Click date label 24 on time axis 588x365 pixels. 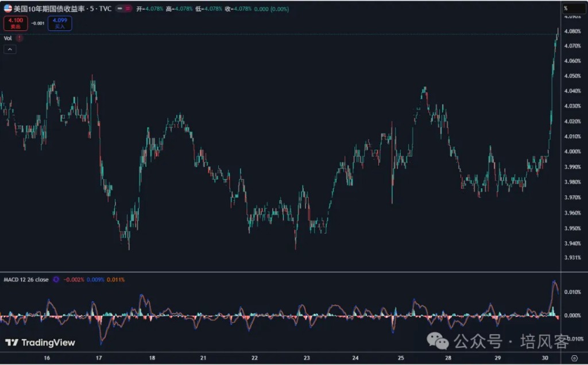point(355,358)
